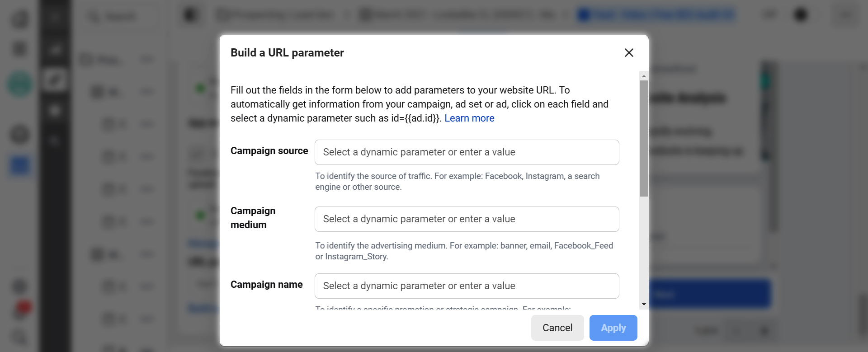Image resolution: width=868 pixels, height=352 pixels.
Task: Click the dialog scrollbar up arrow
Action: [x=644, y=76]
